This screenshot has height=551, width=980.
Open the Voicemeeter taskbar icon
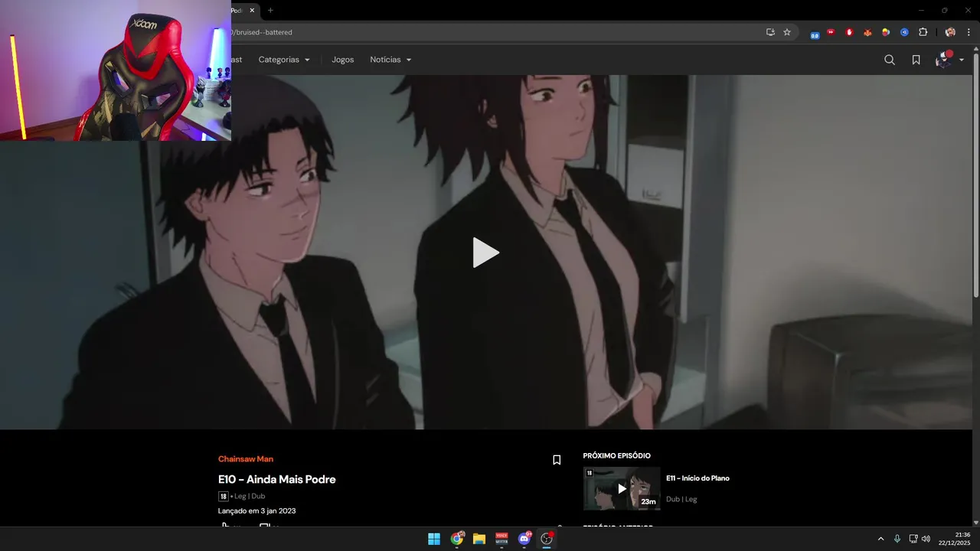click(501, 539)
